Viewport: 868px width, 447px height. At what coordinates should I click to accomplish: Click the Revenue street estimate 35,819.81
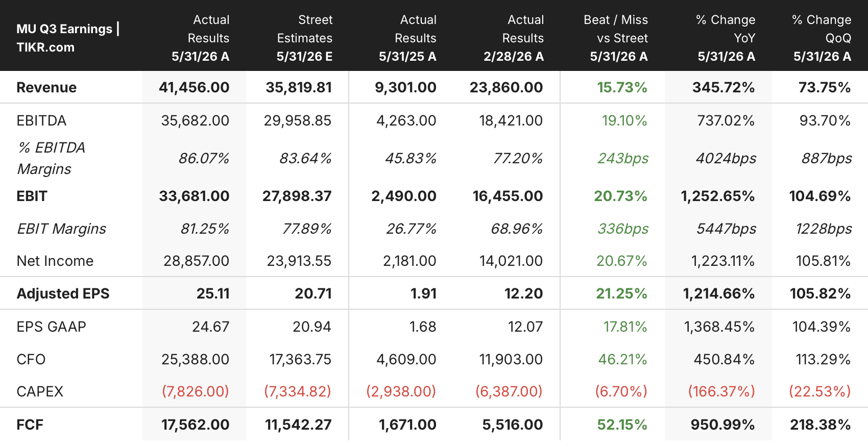click(299, 87)
